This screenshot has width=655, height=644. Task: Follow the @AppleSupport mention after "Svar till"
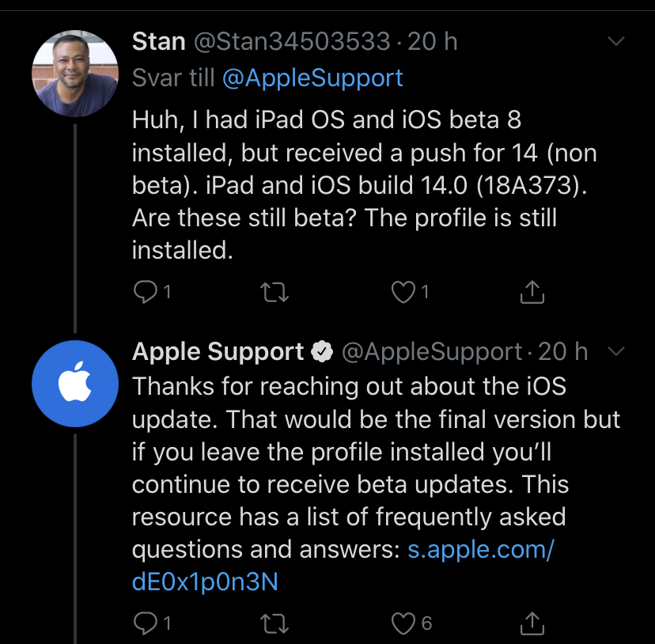pyautogui.click(x=312, y=78)
